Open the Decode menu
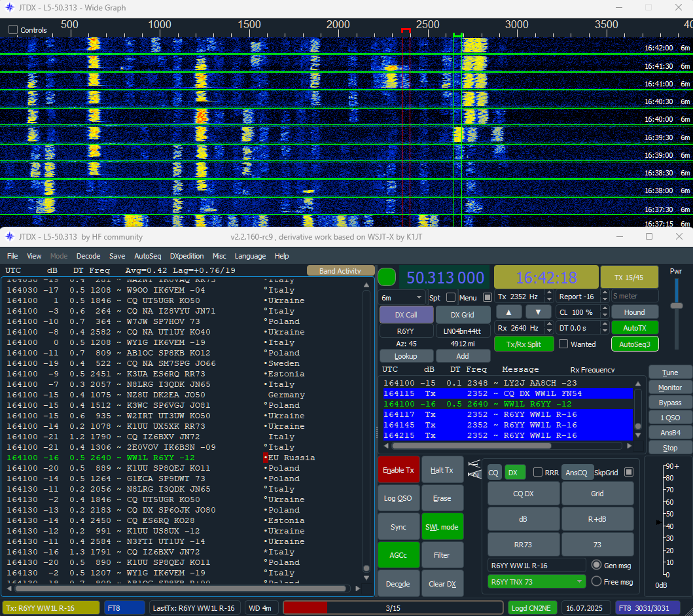The height and width of the screenshot is (616, 693). pos(88,256)
